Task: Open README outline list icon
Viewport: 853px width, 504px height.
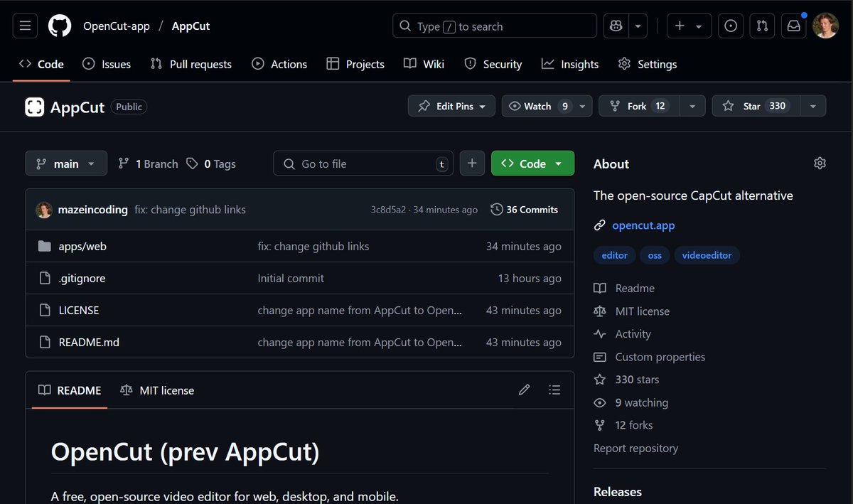Action: pos(554,390)
